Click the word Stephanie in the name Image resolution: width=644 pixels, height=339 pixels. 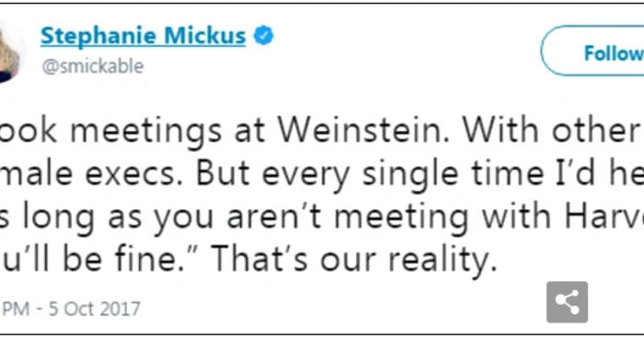click(x=98, y=35)
